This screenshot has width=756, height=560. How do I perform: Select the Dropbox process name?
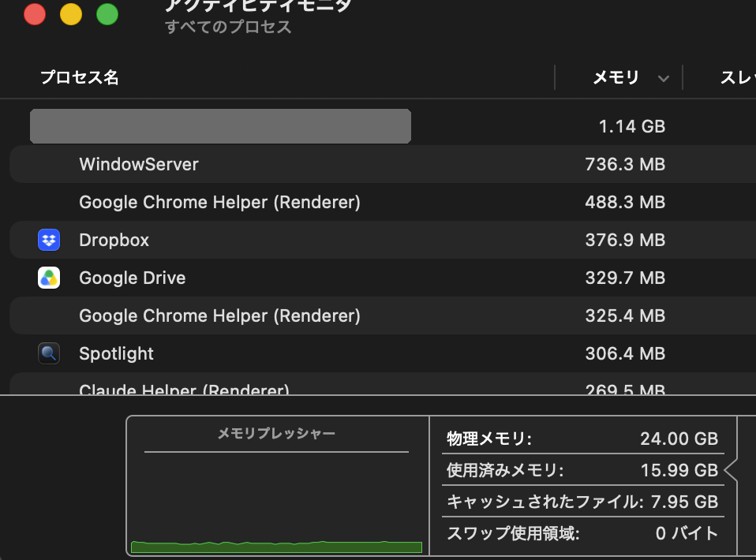[114, 240]
